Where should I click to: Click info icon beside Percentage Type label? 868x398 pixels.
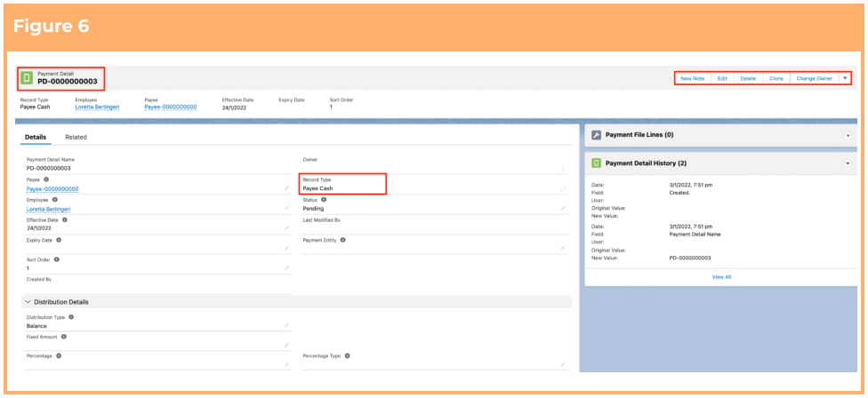(347, 356)
